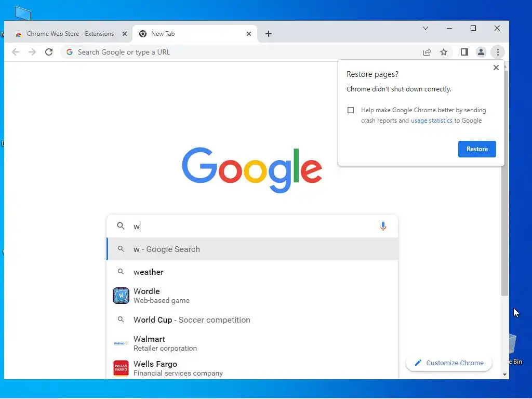Viewport: 532px width, 399px height.
Task: Choose the Walmart retailer suggestion
Action: (252, 343)
